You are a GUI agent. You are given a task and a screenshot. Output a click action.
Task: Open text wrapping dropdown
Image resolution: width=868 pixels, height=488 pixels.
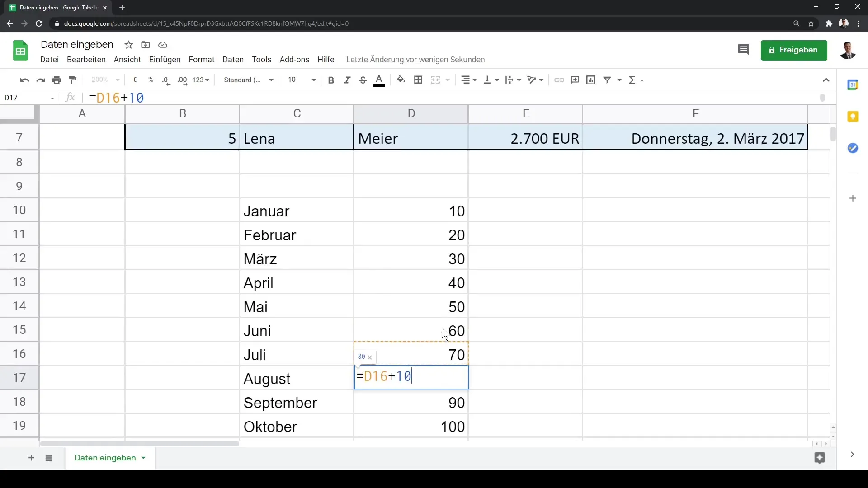click(x=513, y=80)
